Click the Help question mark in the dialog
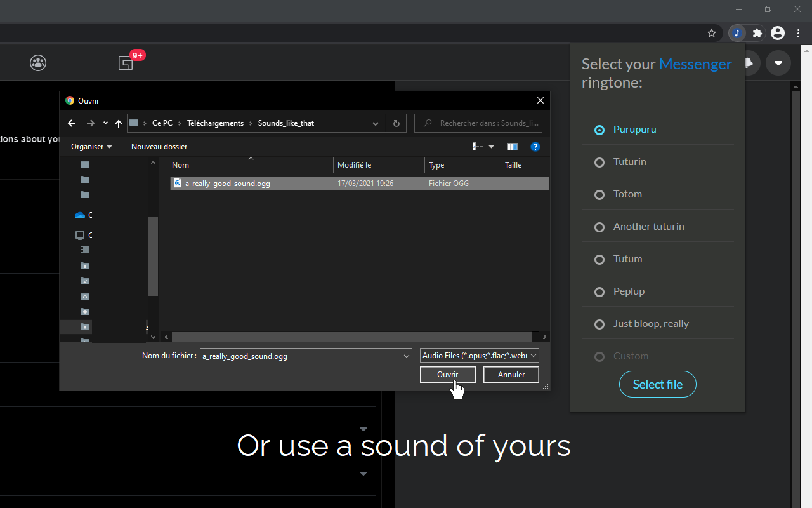This screenshot has width=812, height=508. tap(535, 147)
